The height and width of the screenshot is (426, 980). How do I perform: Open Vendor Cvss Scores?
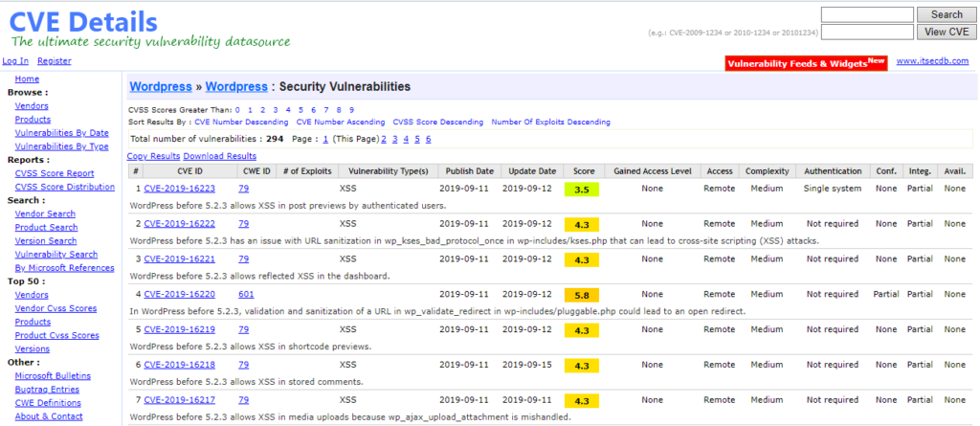pyautogui.click(x=56, y=308)
